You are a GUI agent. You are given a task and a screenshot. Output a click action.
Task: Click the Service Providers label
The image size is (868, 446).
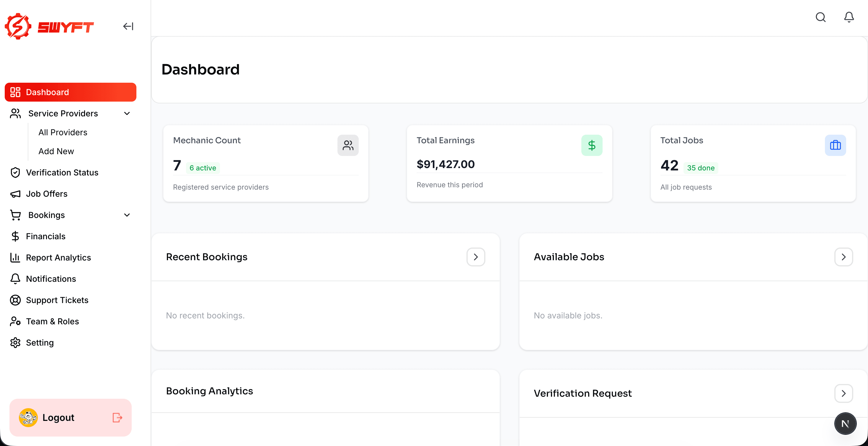63,113
